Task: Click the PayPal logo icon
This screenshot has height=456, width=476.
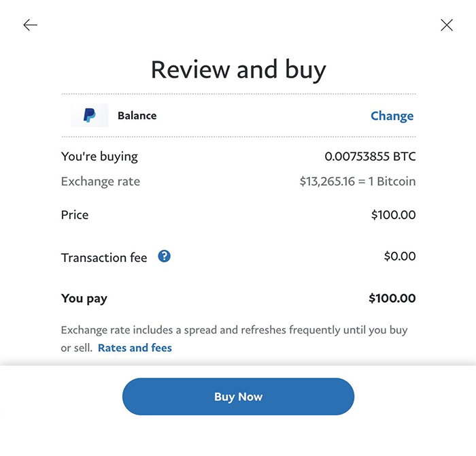Action: point(90,116)
